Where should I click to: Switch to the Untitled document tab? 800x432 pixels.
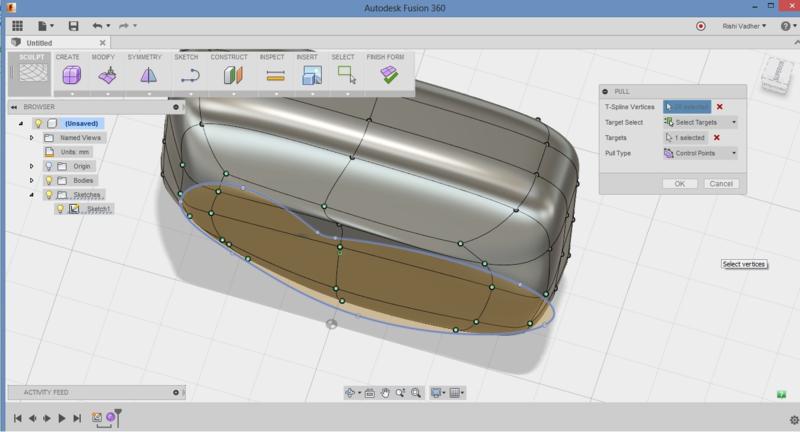(x=38, y=43)
